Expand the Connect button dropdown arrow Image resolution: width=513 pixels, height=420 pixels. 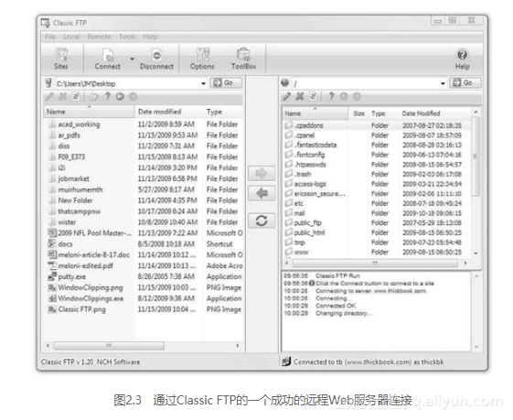[133, 59]
